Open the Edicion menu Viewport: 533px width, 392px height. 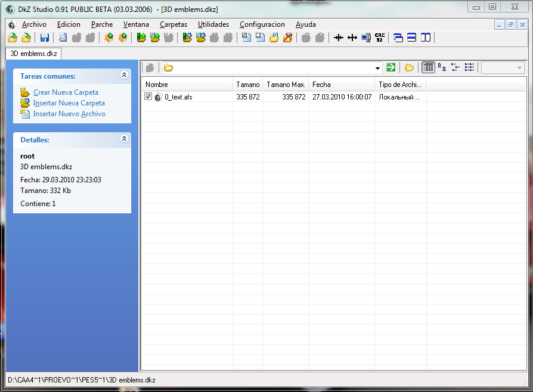pos(69,24)
